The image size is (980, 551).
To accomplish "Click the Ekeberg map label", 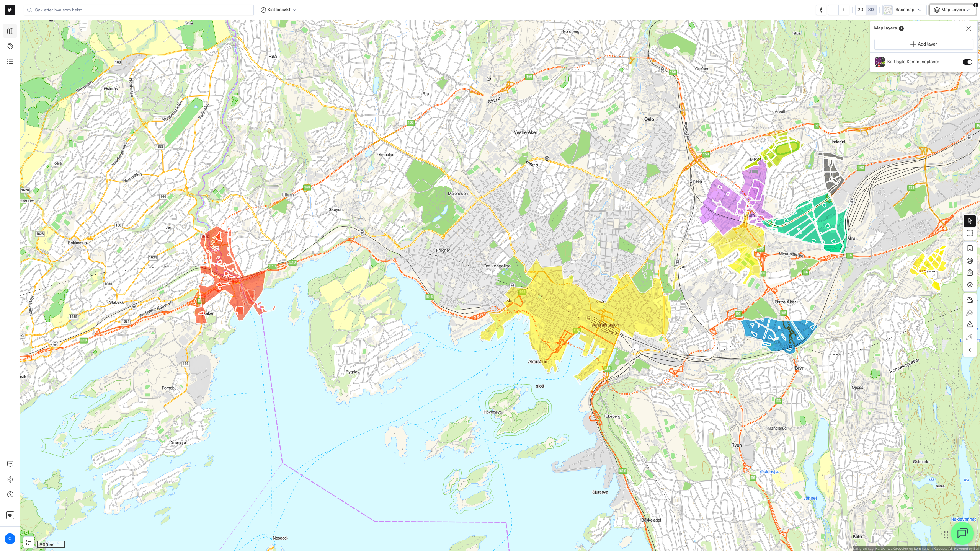I will [612, 416].
